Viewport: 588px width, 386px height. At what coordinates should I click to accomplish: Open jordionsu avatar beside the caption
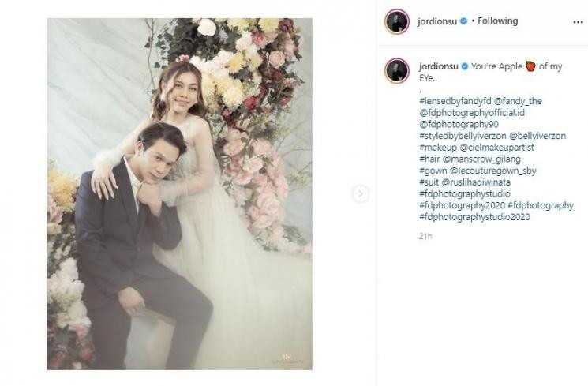click(x=397, y=70)
